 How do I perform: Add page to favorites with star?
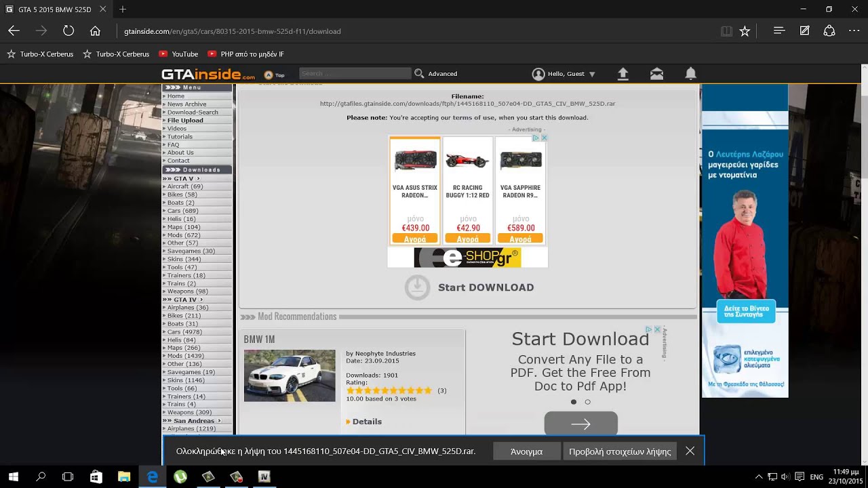(745, 31)
